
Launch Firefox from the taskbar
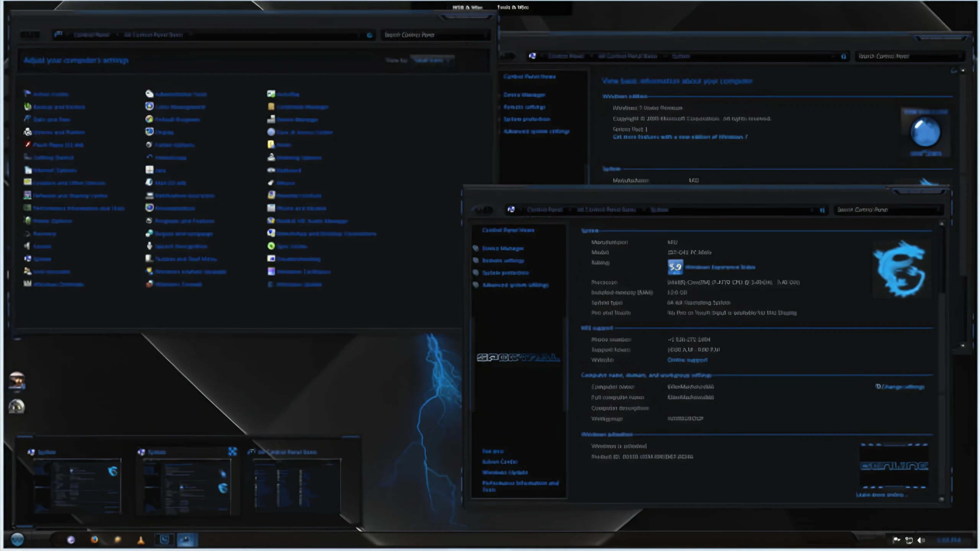[x=94, y=540]
